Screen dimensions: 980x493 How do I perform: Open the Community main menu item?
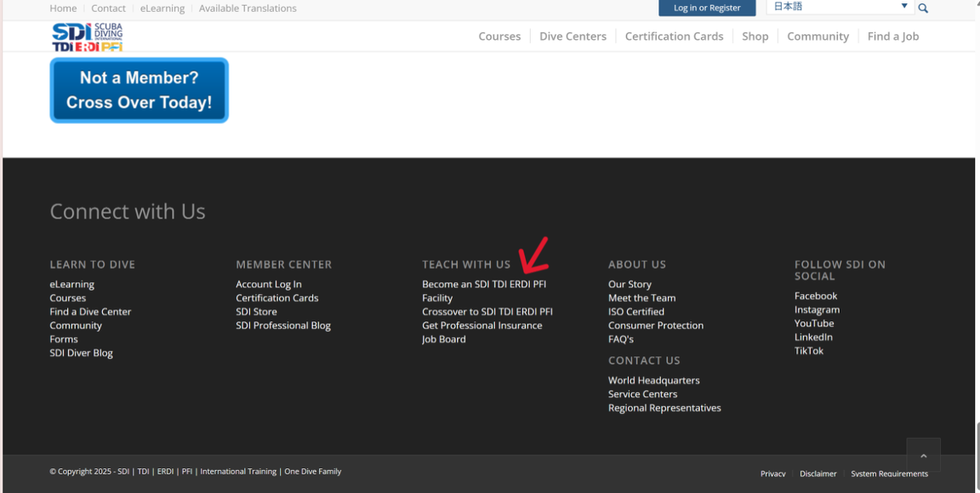(818, 37)
